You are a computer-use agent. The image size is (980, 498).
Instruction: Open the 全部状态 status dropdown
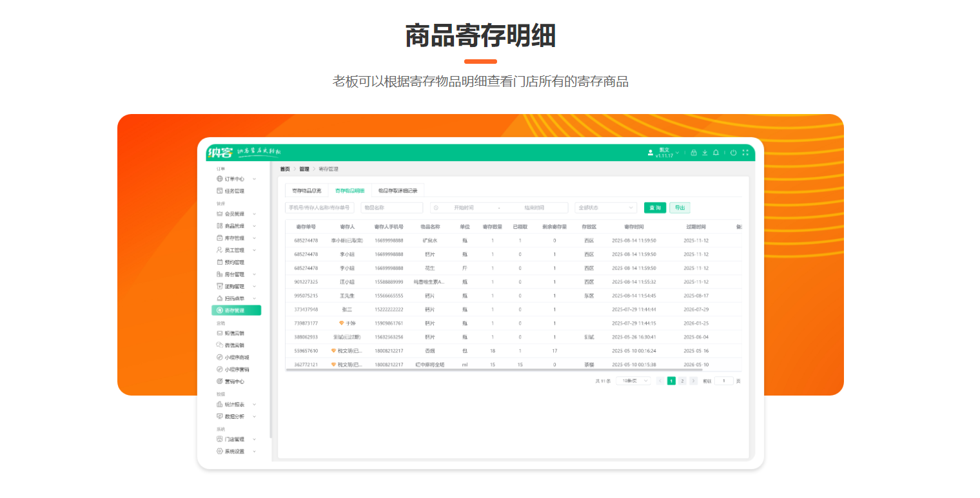605,207
